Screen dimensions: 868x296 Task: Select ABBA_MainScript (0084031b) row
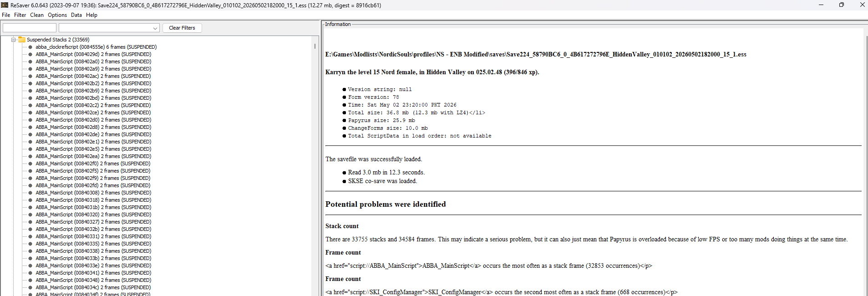[93, 207]
